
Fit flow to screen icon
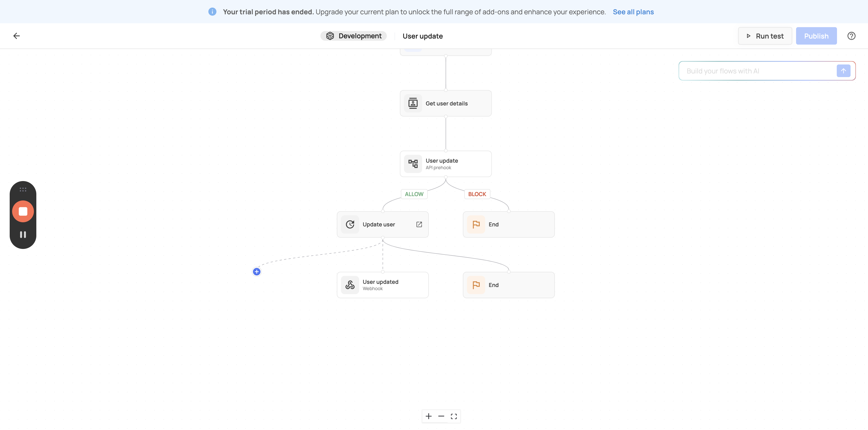[454, 416]
